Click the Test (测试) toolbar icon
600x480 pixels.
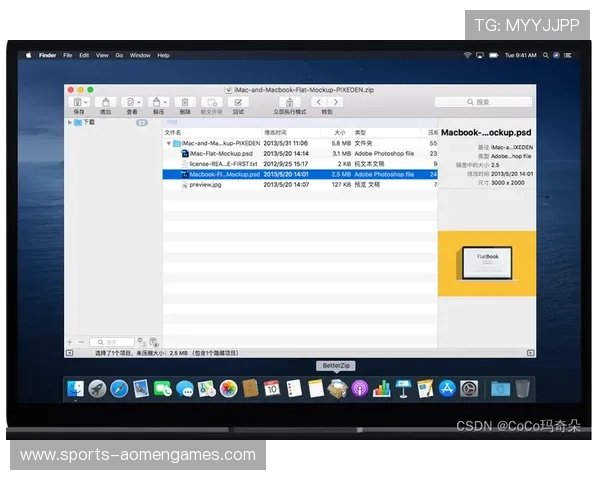coord(238,102)
